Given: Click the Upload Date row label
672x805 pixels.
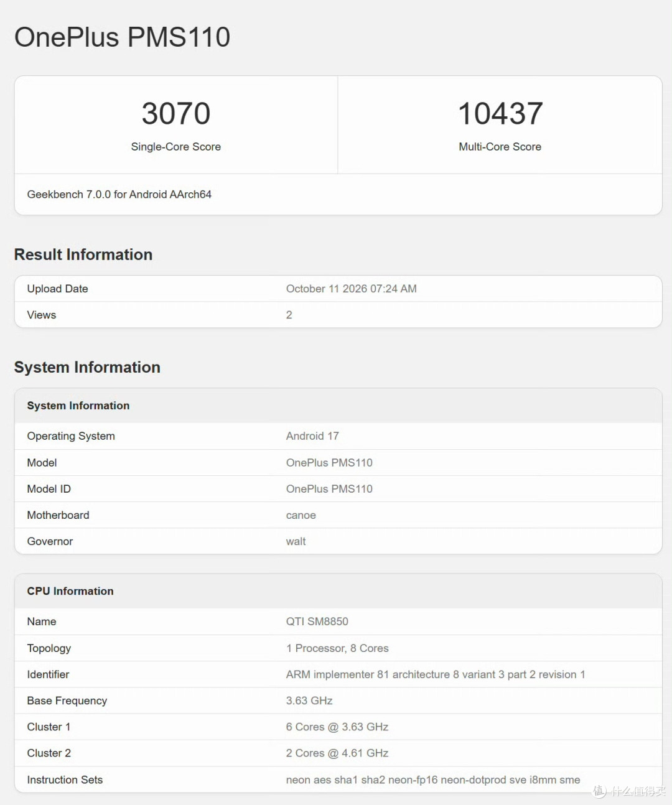Looking at the screenshot, I should pos(58,289).
